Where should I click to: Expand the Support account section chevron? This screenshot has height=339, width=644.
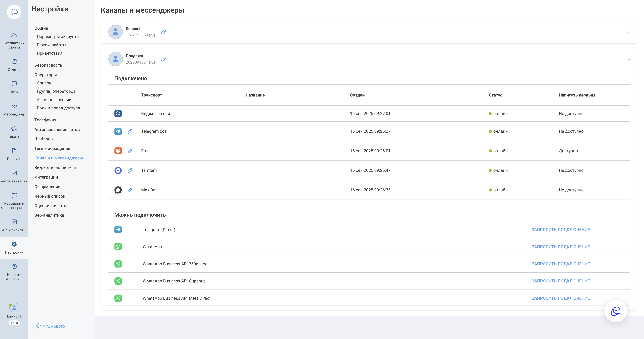pyautogui.click(x=629, y=32)
